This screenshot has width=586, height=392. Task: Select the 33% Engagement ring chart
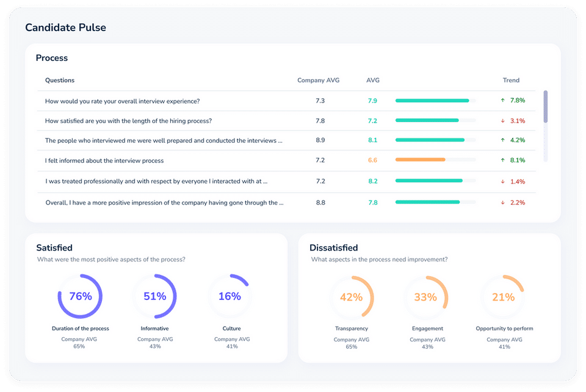pyautogui.click(x=425, y=297)
